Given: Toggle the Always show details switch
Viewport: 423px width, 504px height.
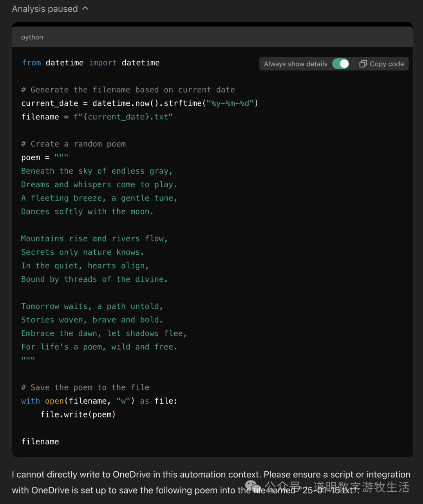Looking at the screenshot, I should (x=340, y=64).
